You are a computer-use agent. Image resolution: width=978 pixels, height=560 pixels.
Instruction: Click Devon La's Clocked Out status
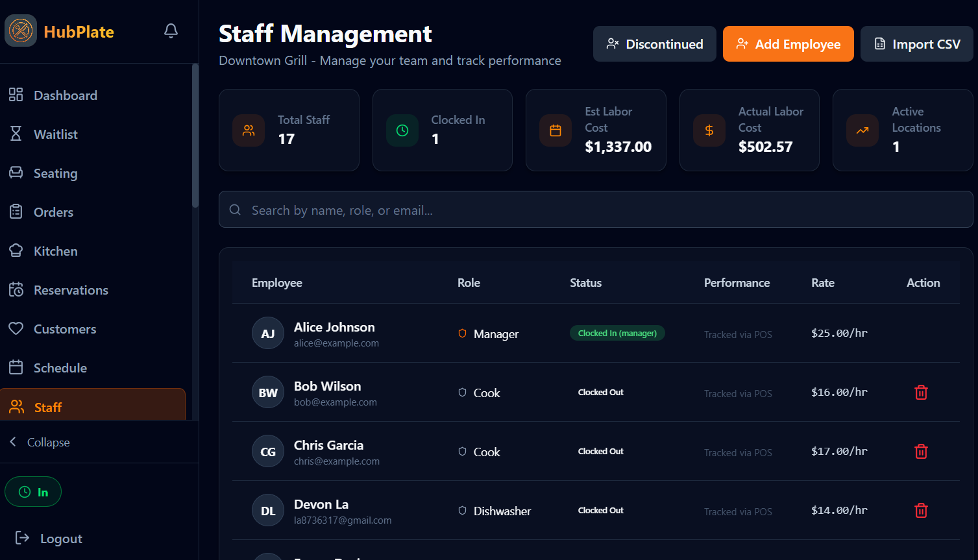point(600,510)
